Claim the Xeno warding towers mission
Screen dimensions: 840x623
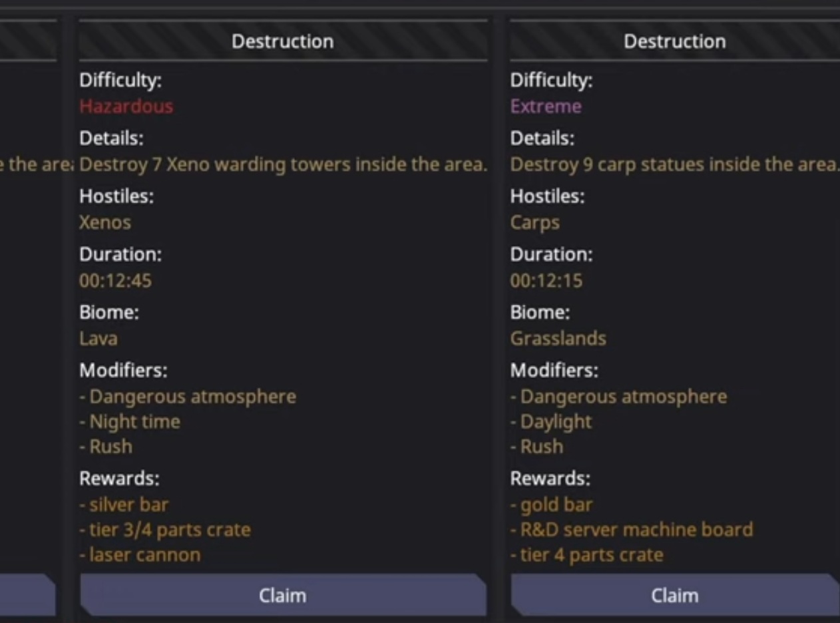(283, 595)
